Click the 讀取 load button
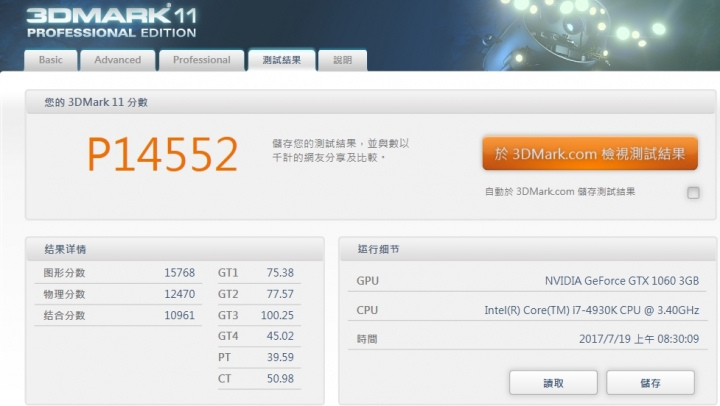This screenshot has height=406, width=720. tap(553, 383)
